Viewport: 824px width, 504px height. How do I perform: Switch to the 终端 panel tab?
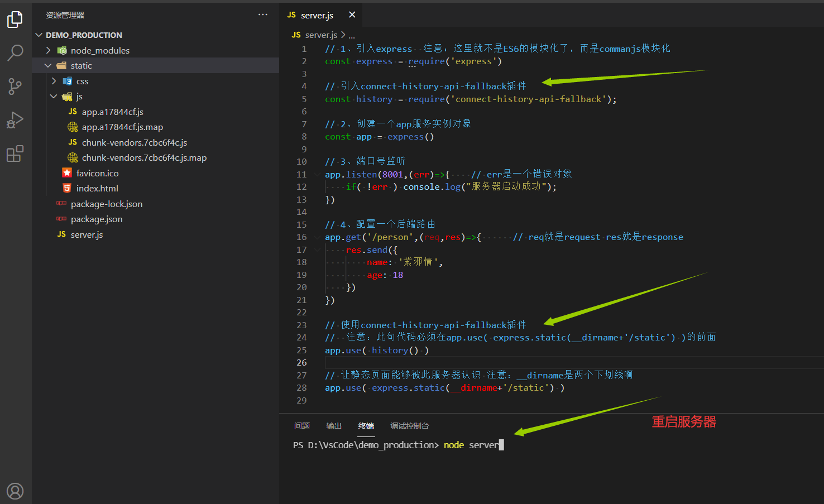[366, 426]
